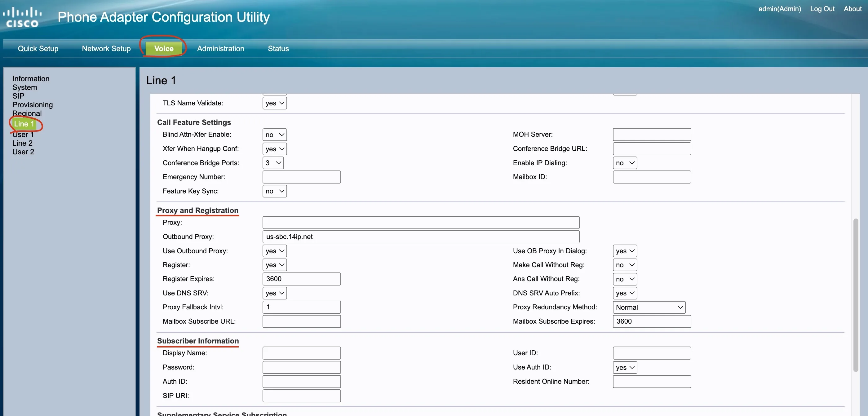Open the Voice tab
Screen dimensions: 868x416
[x=164, y=48]
